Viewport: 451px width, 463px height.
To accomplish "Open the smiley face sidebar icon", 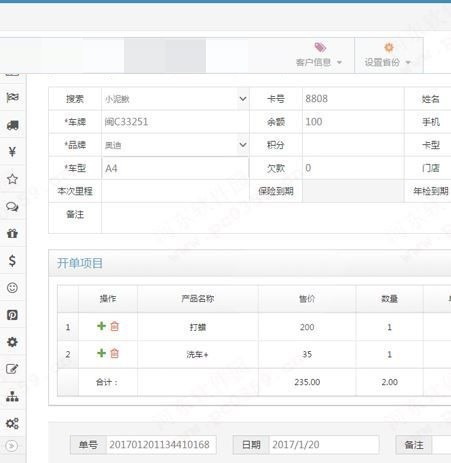I will pos(12,288).
